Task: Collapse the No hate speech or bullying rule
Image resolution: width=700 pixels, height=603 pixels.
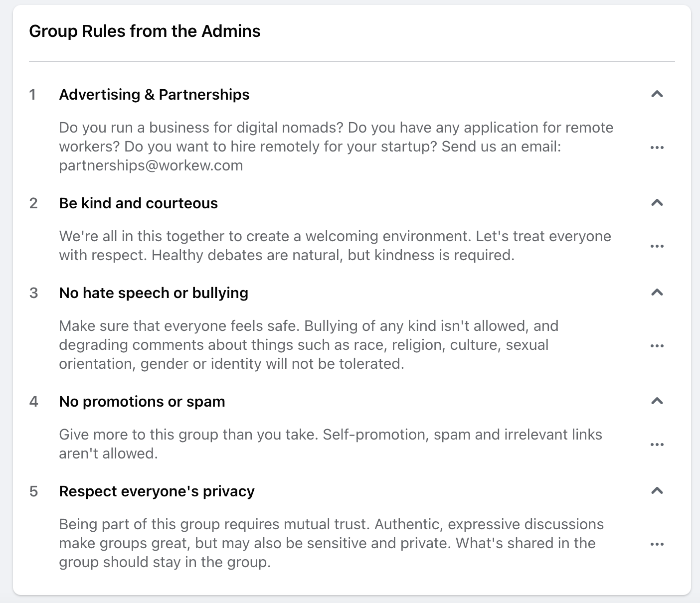Action: (x=657, y=293)
